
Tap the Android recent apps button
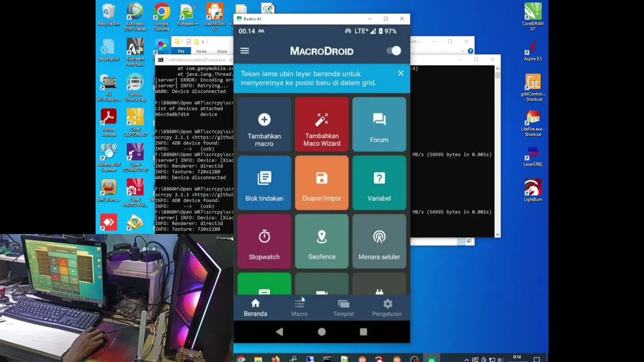point(363,332)
